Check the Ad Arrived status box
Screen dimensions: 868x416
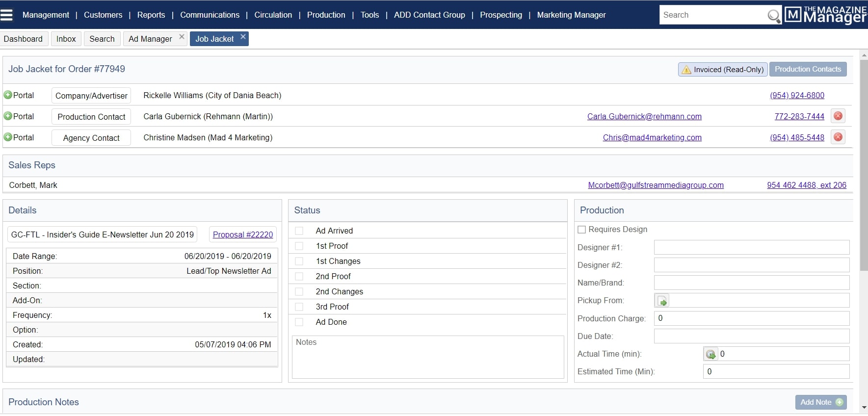point(299,231)
